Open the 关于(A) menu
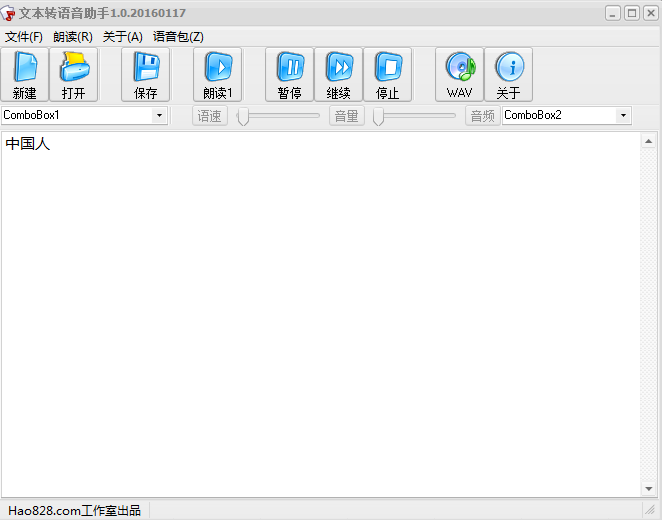 point(123,37)
